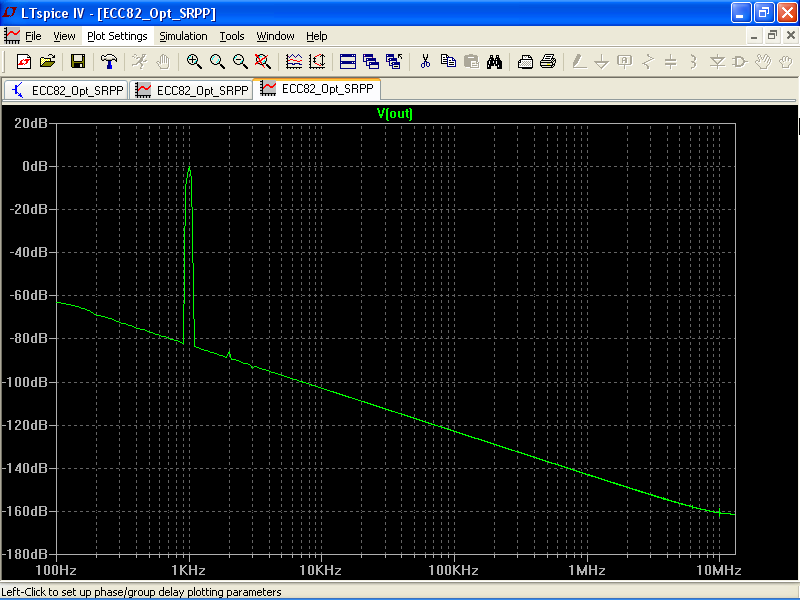Click the status bar phase/group delay message
The width and height of the screenshot is (800, 600).
pyautogui.click(x=141, y=592)
